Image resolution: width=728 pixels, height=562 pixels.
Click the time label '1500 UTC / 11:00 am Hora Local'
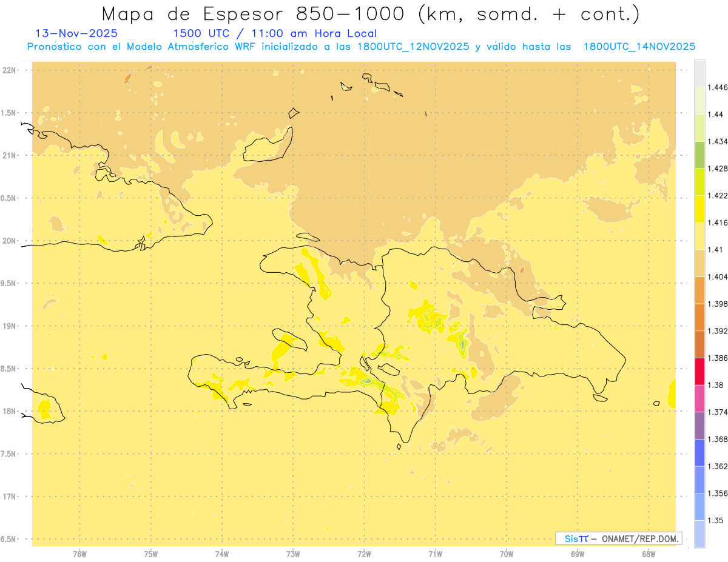(x=275, y=33)
